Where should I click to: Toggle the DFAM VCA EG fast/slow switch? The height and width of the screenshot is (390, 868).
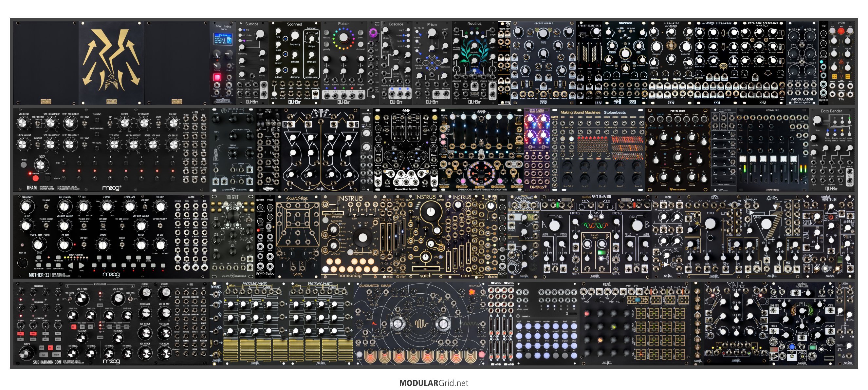pos(158,123)
